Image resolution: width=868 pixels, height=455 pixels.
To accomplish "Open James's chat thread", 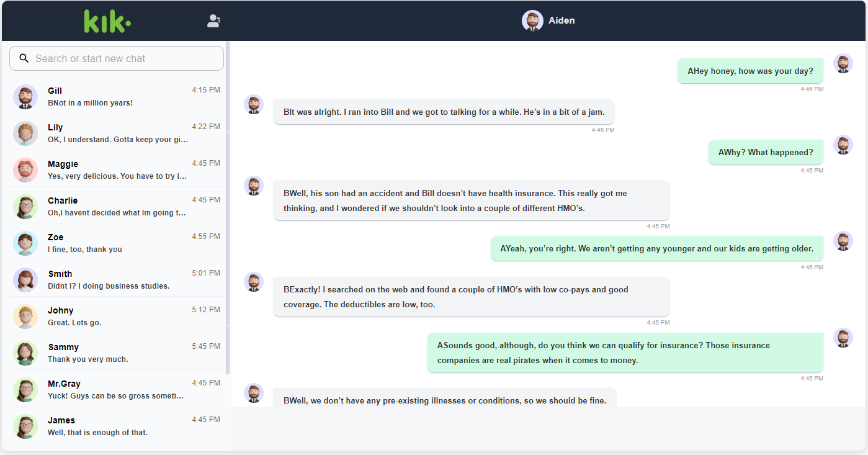I will [x=116, y=426].
